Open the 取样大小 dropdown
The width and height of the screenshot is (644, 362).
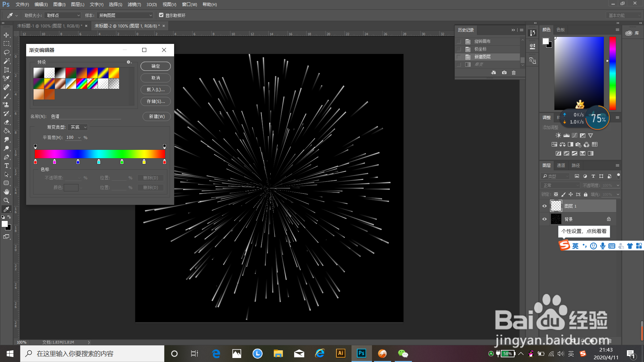tap(63, 15)
